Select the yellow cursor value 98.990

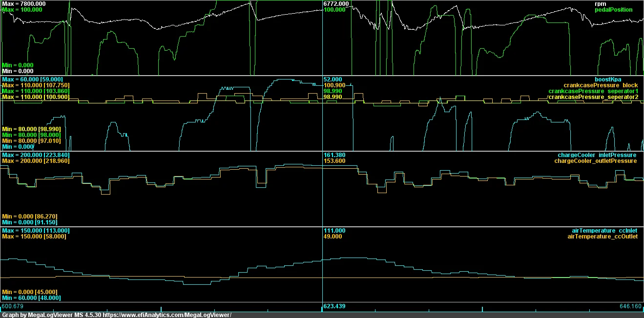tap(333, 97)
